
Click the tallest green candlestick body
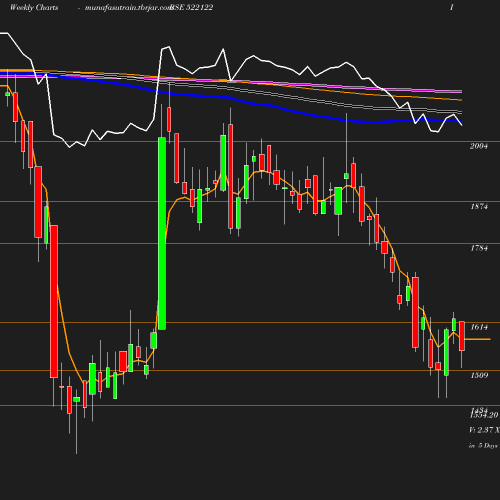[162, 233]
